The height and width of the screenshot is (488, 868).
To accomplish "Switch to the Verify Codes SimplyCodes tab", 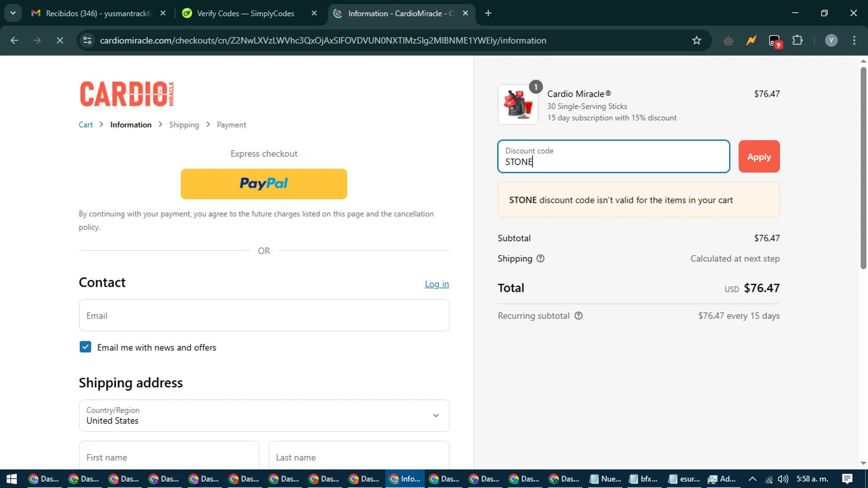I will 245,13.
